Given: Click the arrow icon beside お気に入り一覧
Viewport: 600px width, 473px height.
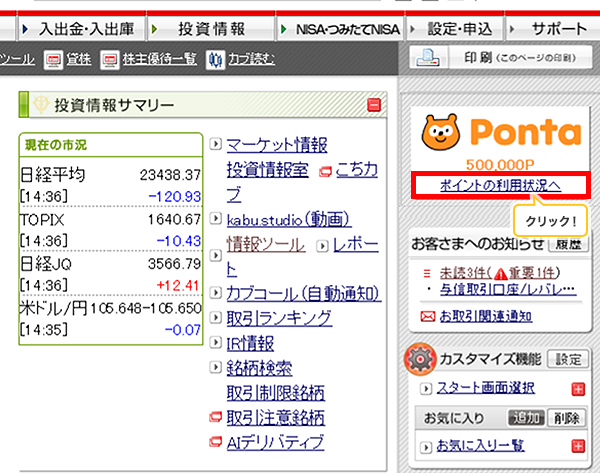Looking at the screenshot, I should click(426, 447).
